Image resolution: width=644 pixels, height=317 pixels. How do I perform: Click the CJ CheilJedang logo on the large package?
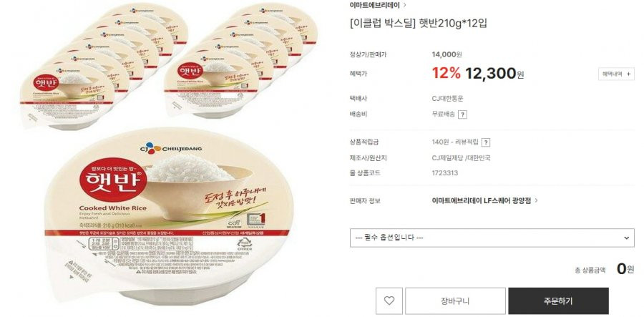coord(171,148)
